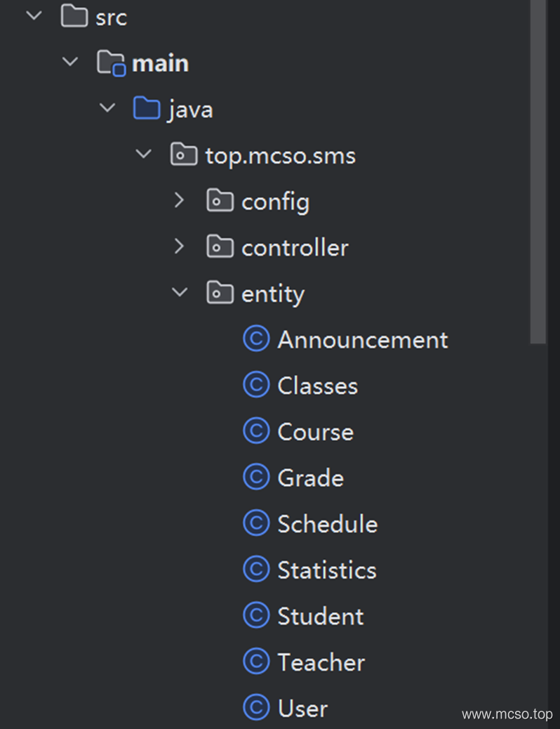Viewport: 560px width, 729px height.
Task: Click the java source folder icon
Action: 147,108
